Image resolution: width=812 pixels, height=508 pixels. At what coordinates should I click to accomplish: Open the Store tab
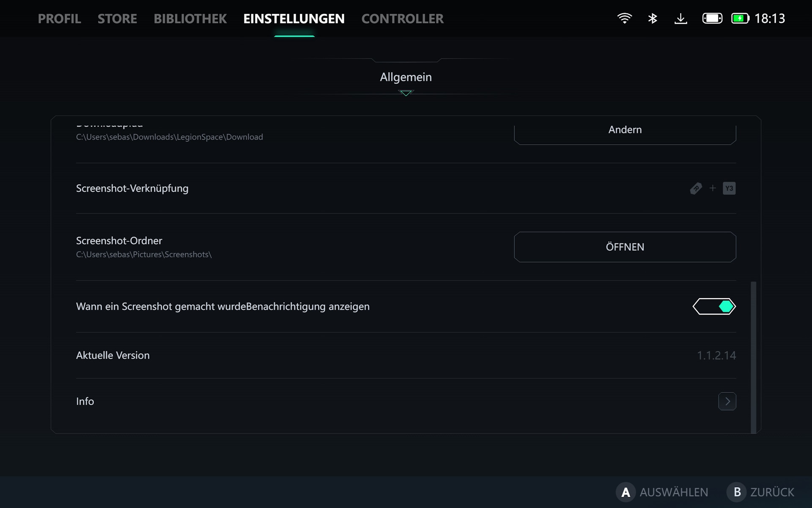point(117,19)
